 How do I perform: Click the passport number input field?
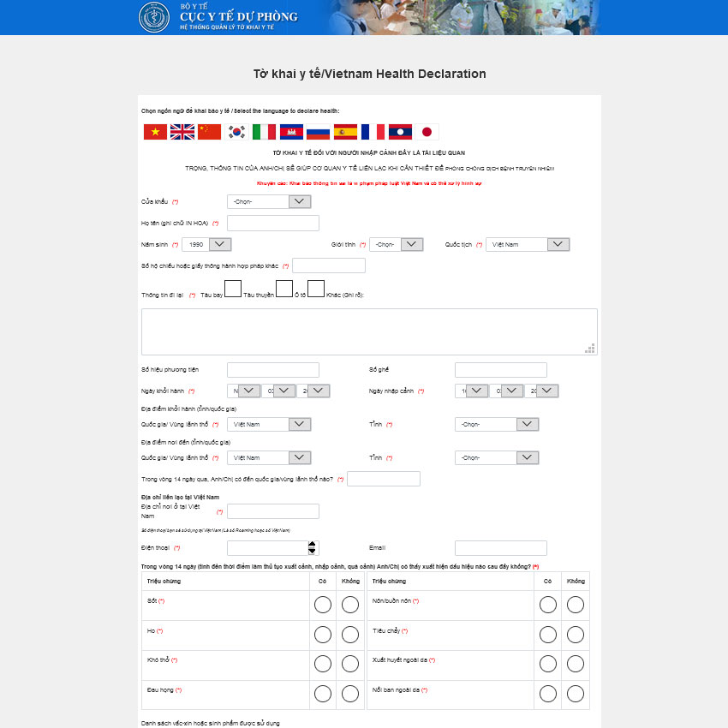pyautogui.click(x=329, y=266)
